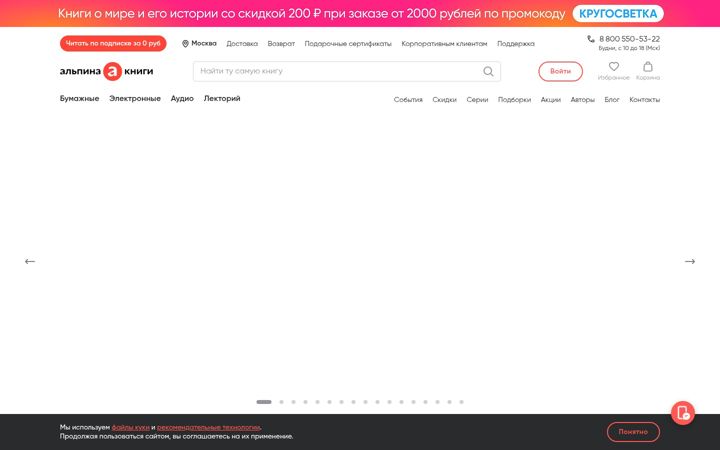Open the Бумажные menu
720x450 pixels.
point(79,98)
